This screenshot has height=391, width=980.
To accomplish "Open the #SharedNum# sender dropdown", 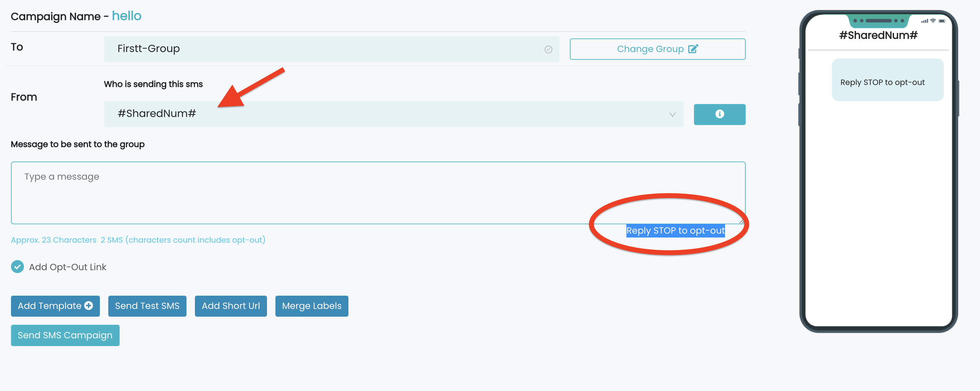I will (393, 114).
